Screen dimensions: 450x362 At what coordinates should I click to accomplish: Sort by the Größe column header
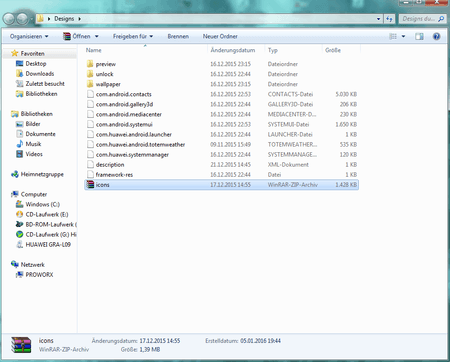click(333, 50)
